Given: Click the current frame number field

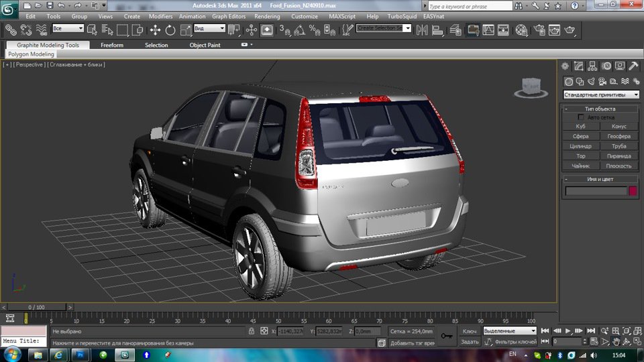Looking at the screenshot, I should click(566, 341).
